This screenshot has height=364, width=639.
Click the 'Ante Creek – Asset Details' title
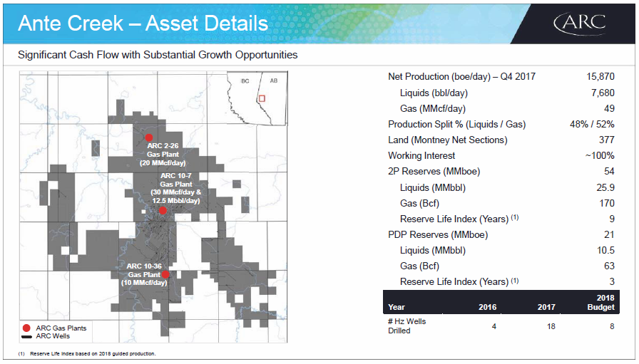(x=143, y=24)
